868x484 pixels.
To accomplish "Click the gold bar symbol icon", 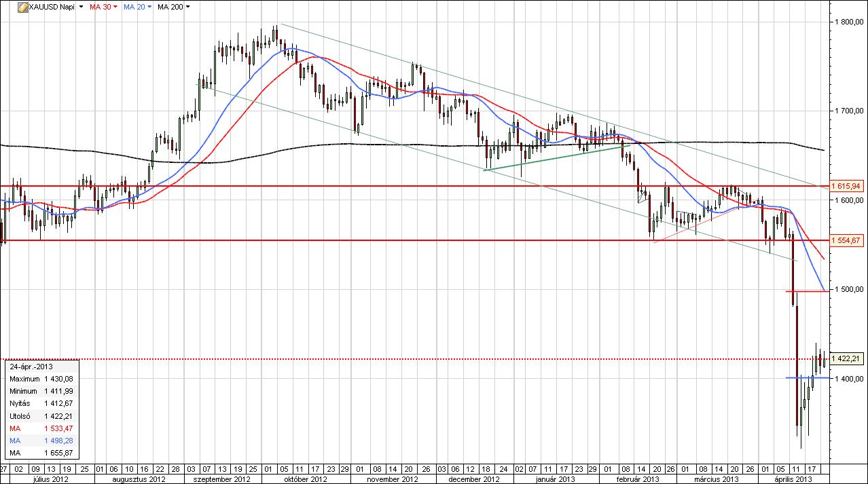I will [x=22, y=7].
